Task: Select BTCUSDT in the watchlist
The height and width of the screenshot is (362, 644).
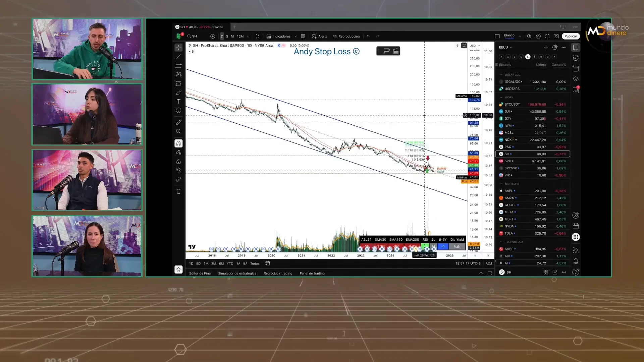Action: click(533, 105)
